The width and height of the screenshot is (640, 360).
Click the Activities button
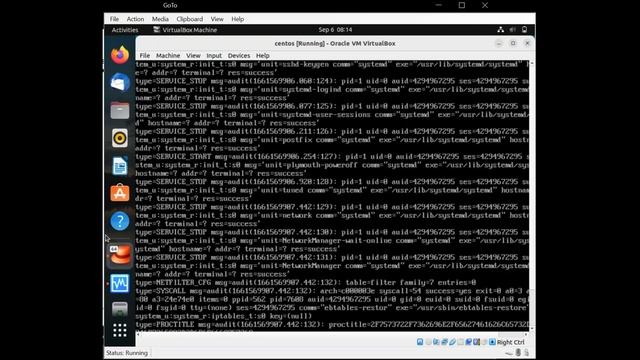125,30
